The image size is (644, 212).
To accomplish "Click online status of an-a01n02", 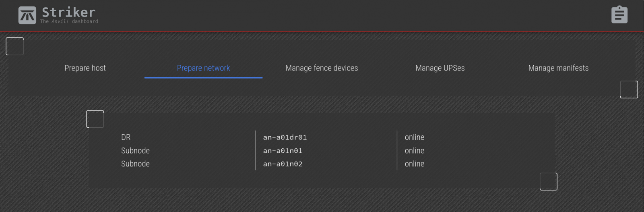I will pyautogui.click(x=414, y=164).
